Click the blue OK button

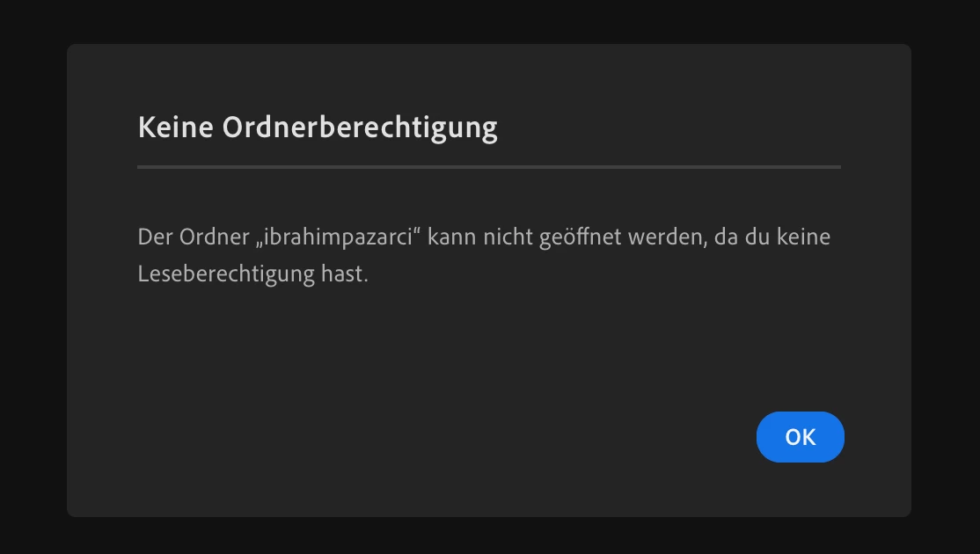[x=800, y=437]
